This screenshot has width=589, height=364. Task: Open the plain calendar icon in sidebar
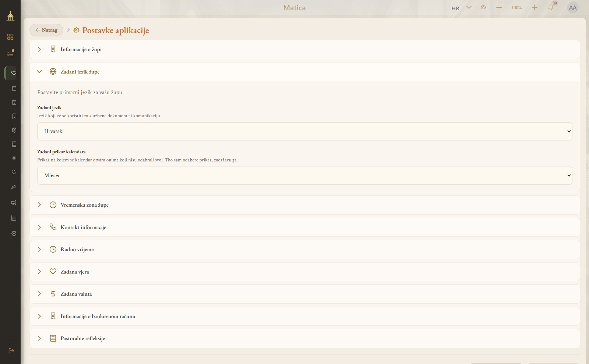(14, 88)
